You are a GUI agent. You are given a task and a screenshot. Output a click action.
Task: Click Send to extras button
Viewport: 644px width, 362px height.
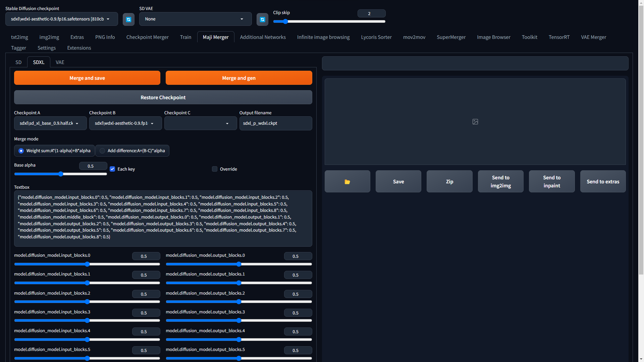tap(603, 181)
